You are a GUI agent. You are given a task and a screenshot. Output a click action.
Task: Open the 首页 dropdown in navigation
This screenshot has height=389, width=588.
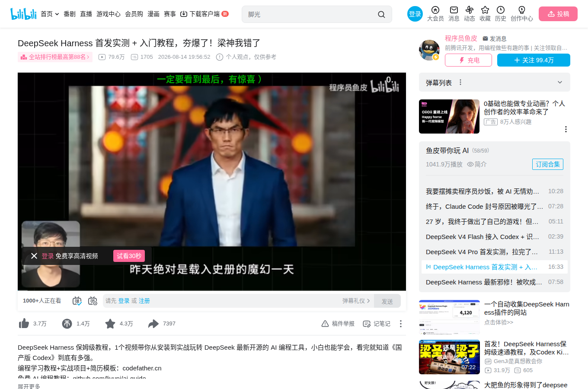click(x=50, y=14)
